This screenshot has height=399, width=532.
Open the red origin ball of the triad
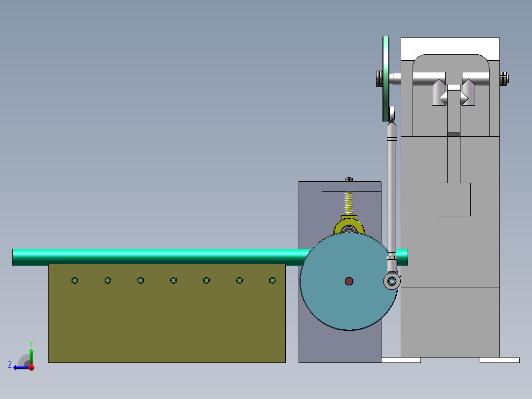(31, 367)
